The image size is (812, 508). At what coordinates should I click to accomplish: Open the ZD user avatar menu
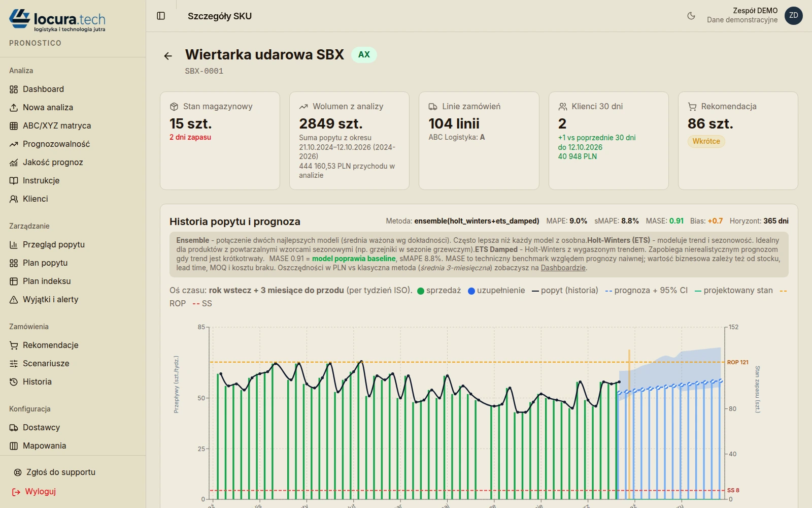(794, 16)
